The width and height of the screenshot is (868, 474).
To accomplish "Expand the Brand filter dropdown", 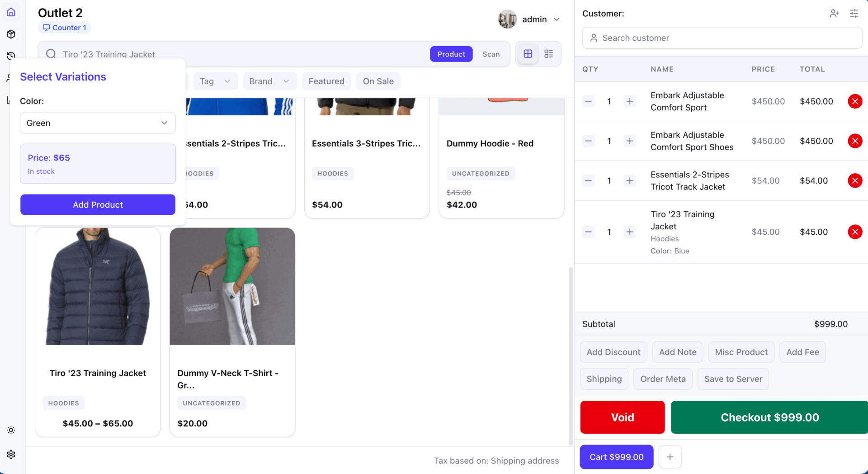I will click(269, 81).
